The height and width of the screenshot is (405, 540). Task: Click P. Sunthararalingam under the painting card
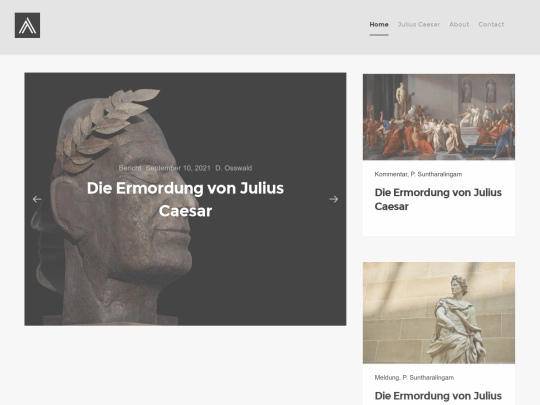pyautogui.click(x=436, y=174)
